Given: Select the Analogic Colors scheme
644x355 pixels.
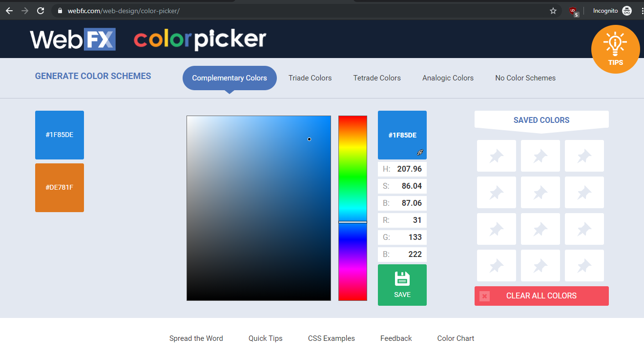Looking at the screenshot, I should pyautogui.click(x=447, y=78).
